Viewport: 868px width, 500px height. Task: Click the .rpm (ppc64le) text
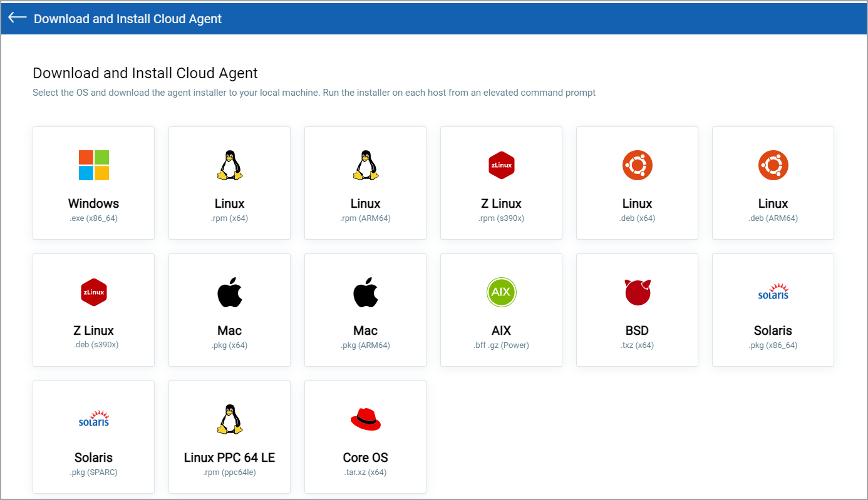coord(230,472)
